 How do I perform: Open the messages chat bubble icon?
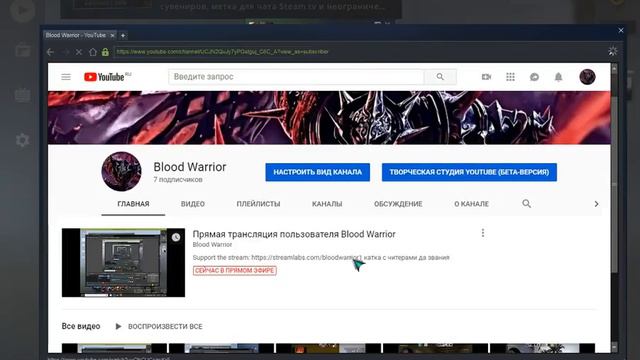tap(534, 77)
